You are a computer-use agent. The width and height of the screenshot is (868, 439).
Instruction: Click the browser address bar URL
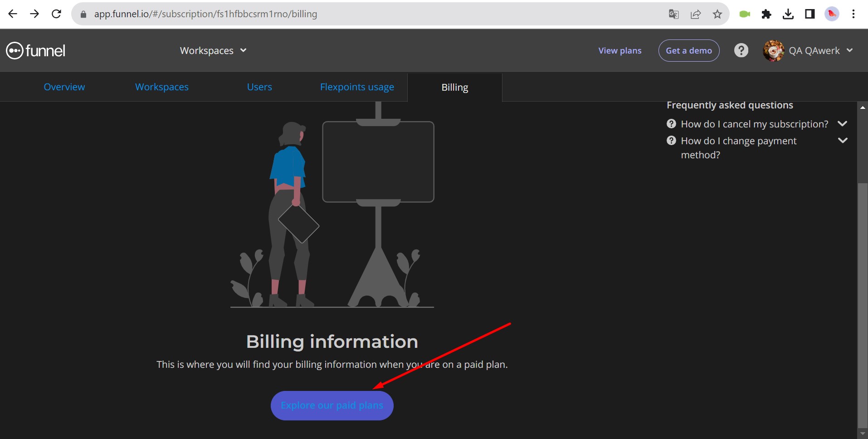(205, 14)
